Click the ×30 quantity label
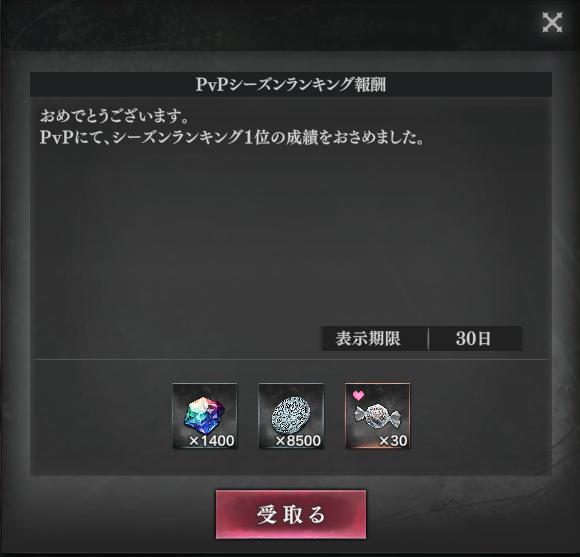Image resolution: width=580 pixels, height=557 pixels. tap(393, 441)
